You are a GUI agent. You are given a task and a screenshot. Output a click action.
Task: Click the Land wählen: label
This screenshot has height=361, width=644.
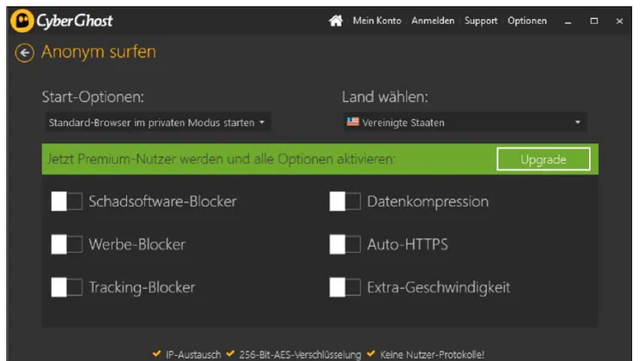pyautogui.click(x=385, y=97)
